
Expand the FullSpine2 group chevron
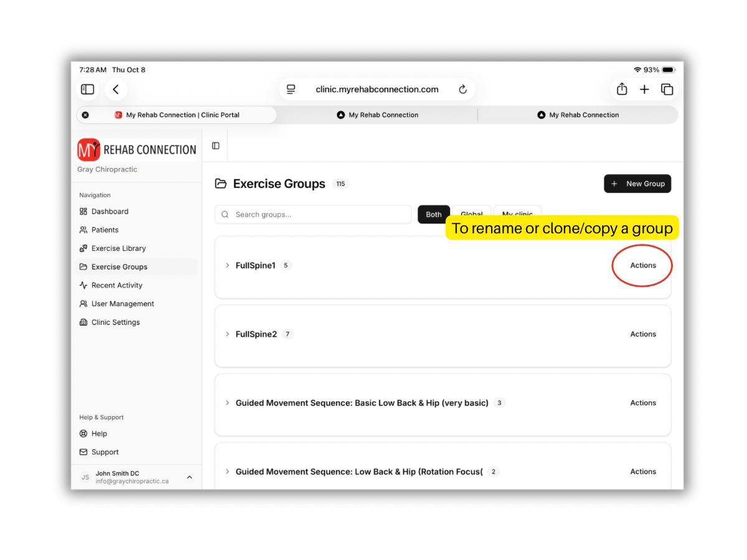tap(227, 334)
